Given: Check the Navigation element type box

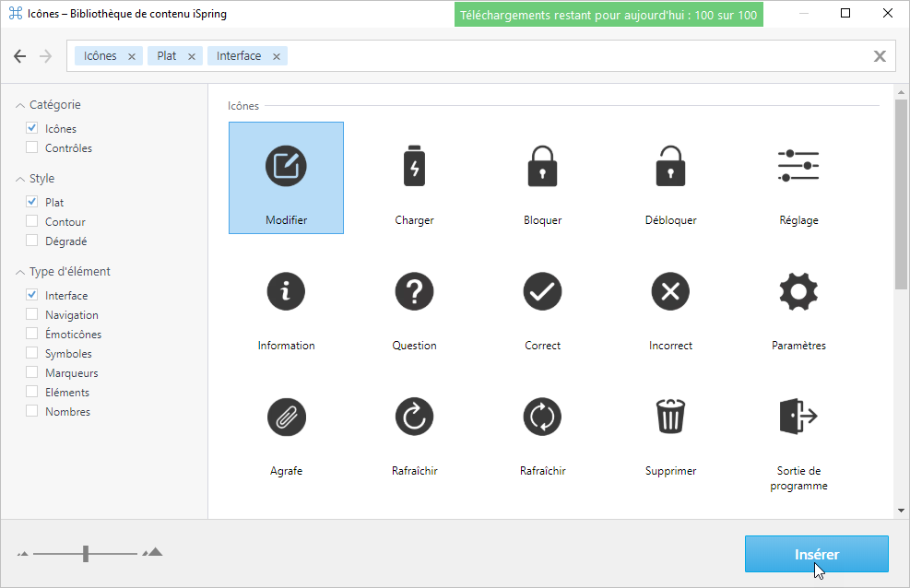Looking at the screenshot, I should click(32, 315).
